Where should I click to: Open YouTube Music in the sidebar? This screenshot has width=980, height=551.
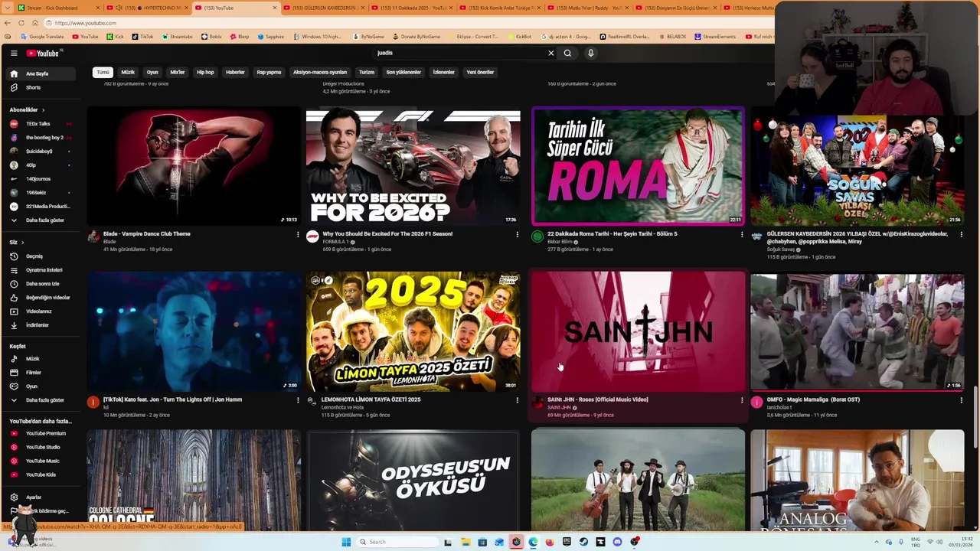(41, 461)
